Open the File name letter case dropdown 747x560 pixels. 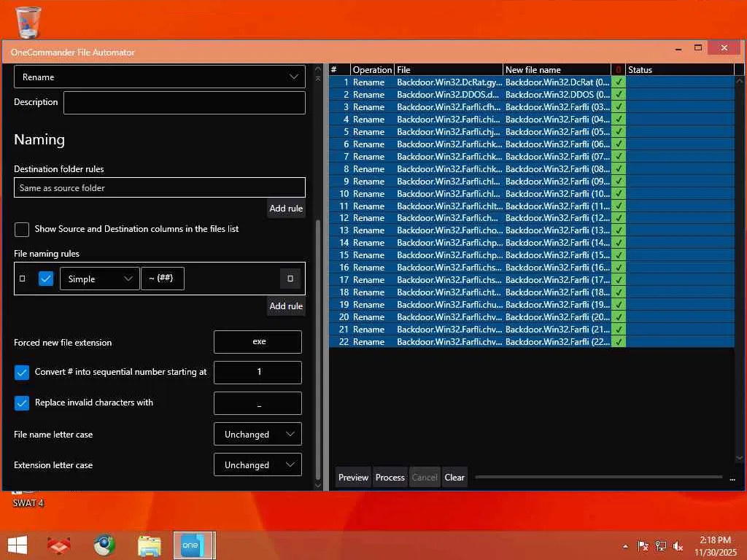click(258, 435)
